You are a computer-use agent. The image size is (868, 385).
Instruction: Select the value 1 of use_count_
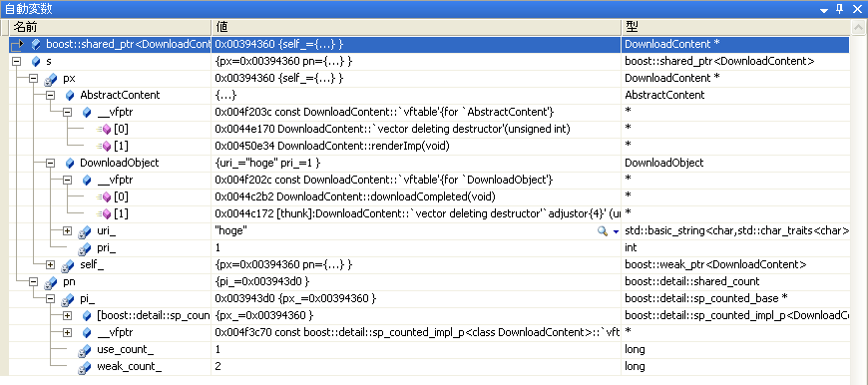pyautogui.click(x=217, y=350)
